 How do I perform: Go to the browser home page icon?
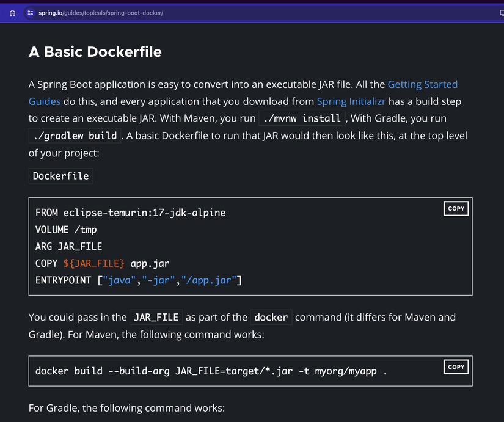pos(13,13)
